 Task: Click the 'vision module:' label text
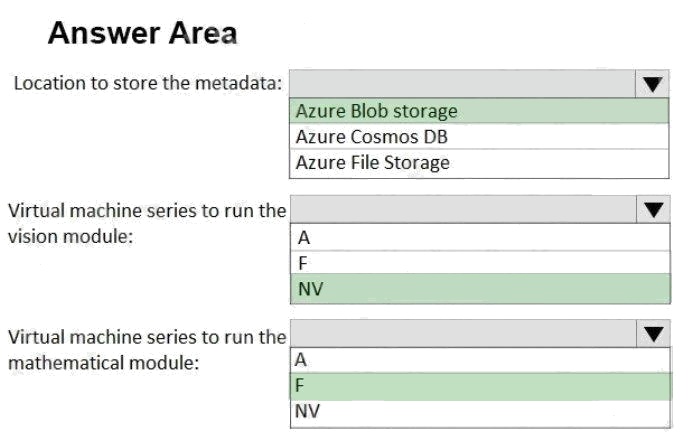tap(71, 237)
